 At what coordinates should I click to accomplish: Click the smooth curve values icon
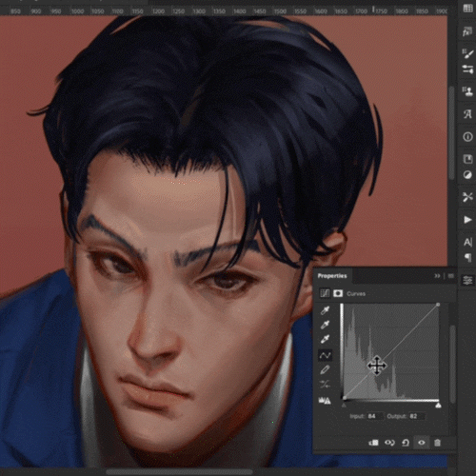(325, 385)
